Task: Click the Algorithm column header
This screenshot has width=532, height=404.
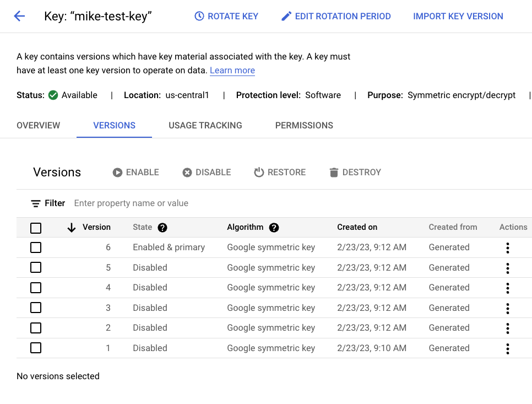Action: (x=245, y=227)
